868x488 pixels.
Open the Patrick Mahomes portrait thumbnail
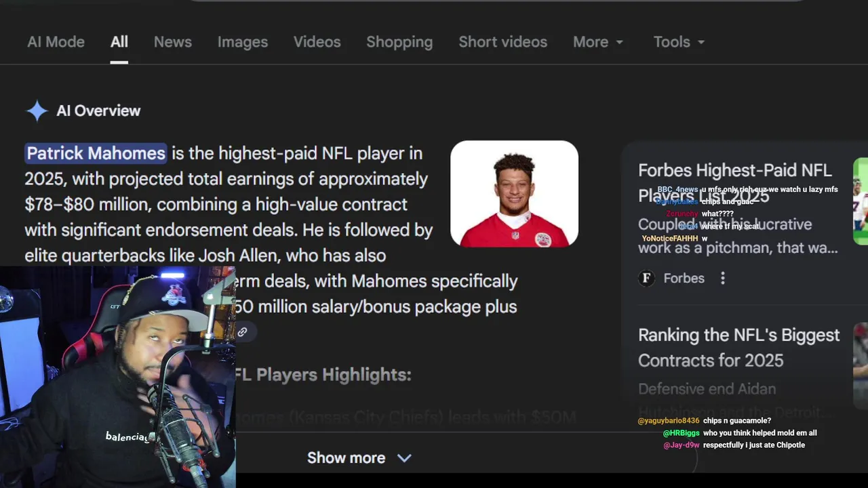pyautogui.click(x=514, y=194)
